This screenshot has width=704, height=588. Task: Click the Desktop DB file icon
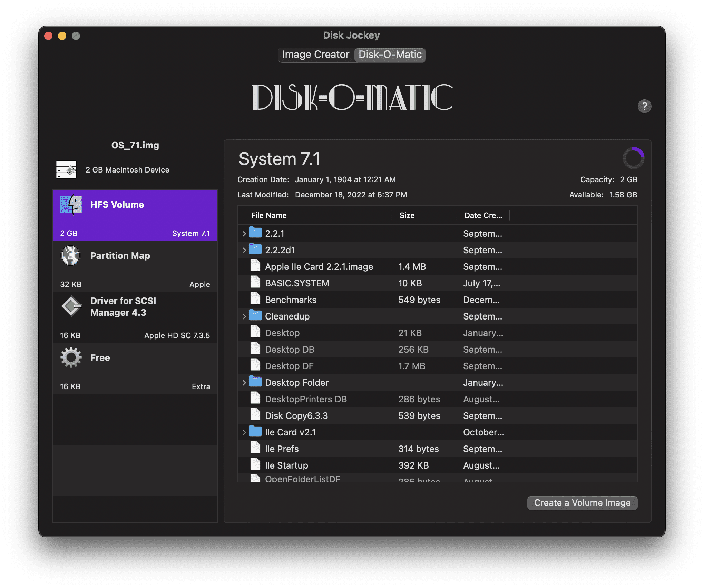click(255, 349)
